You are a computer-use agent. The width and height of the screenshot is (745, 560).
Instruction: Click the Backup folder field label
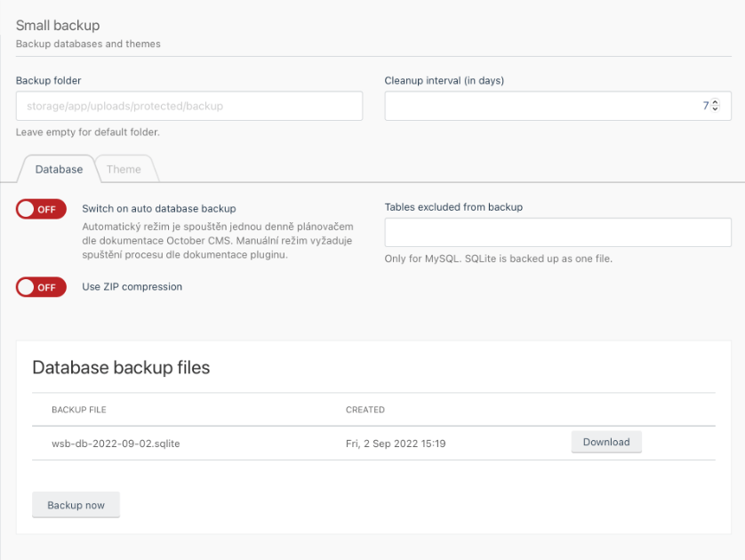pyautogui.click(x=49, y=80)
